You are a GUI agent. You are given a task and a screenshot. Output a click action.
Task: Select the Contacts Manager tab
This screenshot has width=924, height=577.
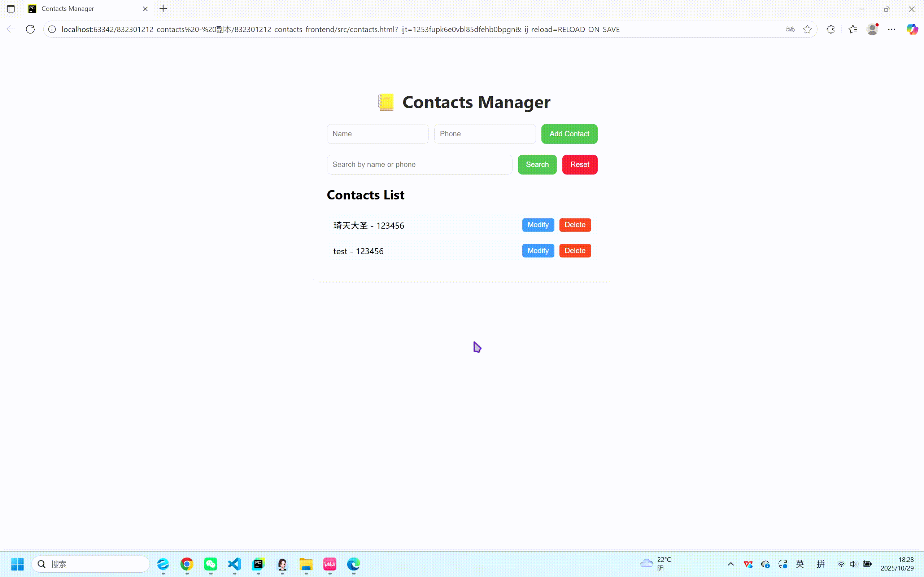coord(84,8)
